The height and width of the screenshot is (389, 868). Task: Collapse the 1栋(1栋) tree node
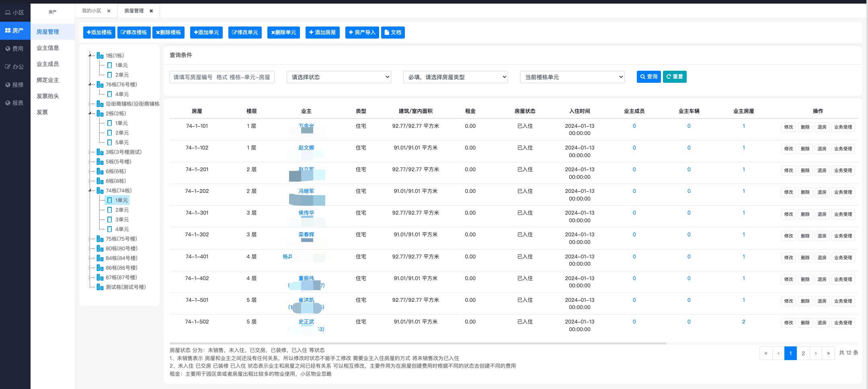[x=90, y=55]
